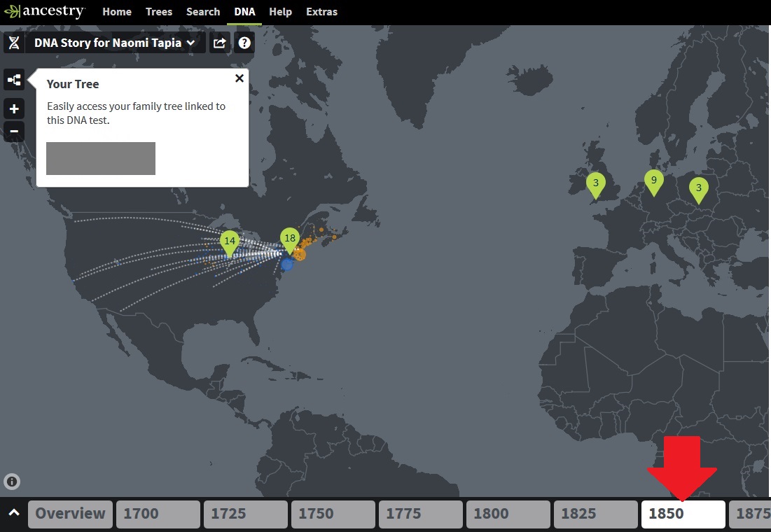Click the 18 map marker near the northeast coast
The image size is (771, 532).
[x=290, y=239]
